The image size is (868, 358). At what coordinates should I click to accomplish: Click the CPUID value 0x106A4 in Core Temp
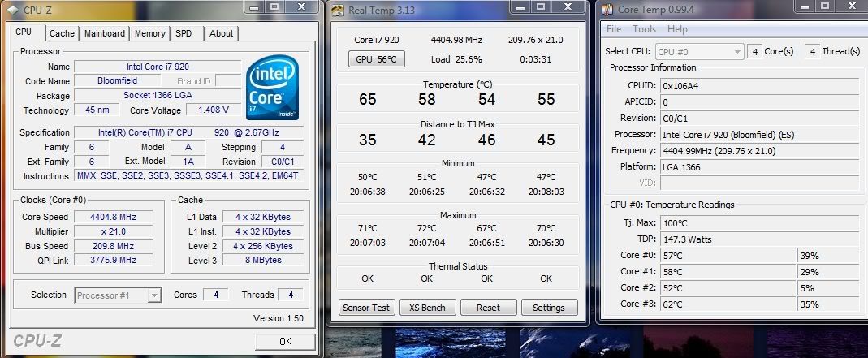click(759, 86)
